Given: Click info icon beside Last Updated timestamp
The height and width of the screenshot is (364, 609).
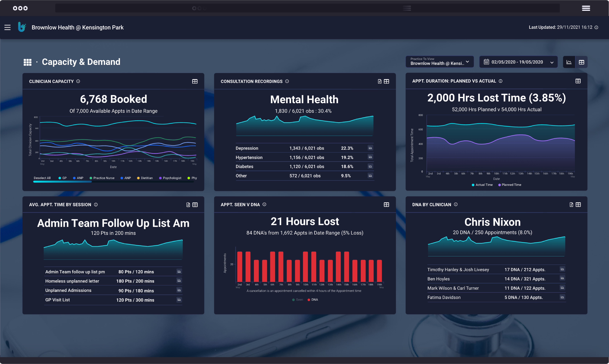Looking at the screenshot, I should (x=596, y=28).
